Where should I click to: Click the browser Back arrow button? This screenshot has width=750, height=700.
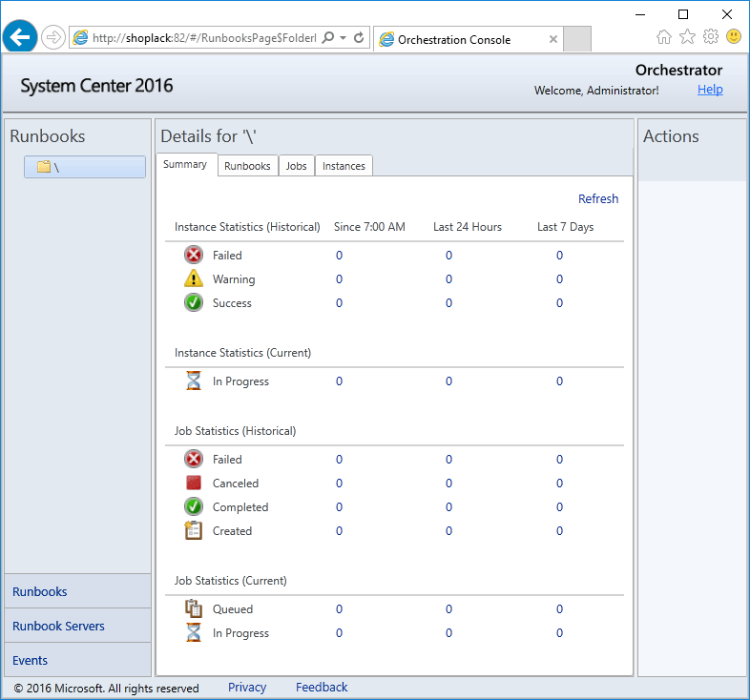pyautogui.click(x=20, y=37)
